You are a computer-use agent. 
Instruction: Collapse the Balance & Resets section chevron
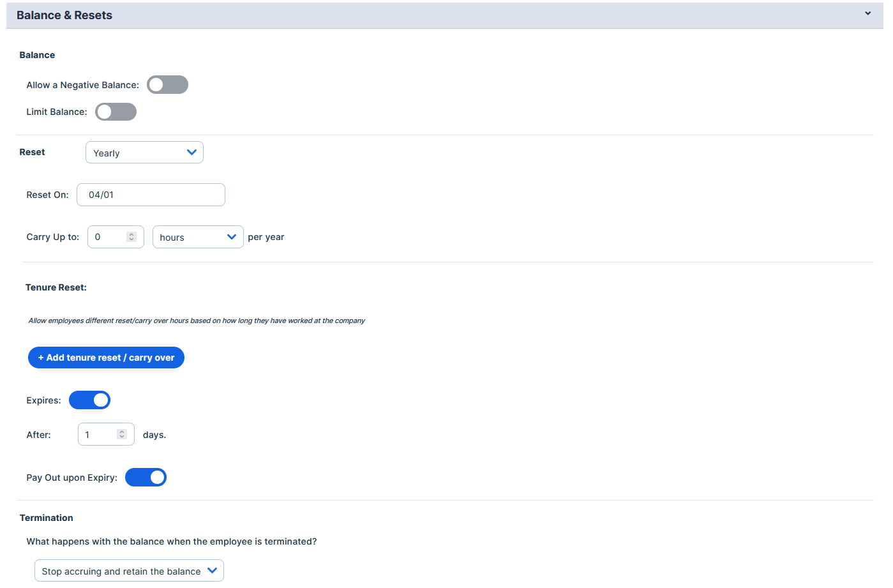pos(867,13)
